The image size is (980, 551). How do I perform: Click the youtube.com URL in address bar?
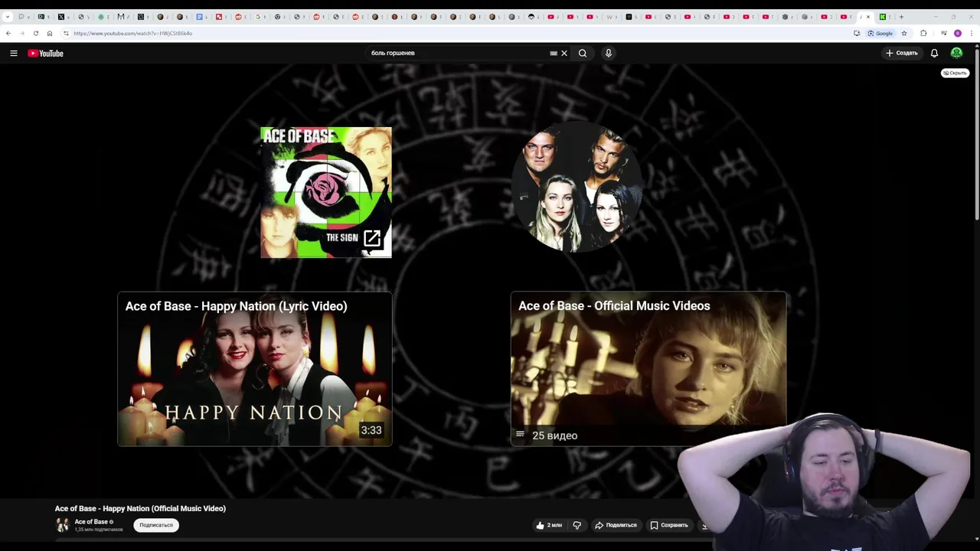pos(132,33)
